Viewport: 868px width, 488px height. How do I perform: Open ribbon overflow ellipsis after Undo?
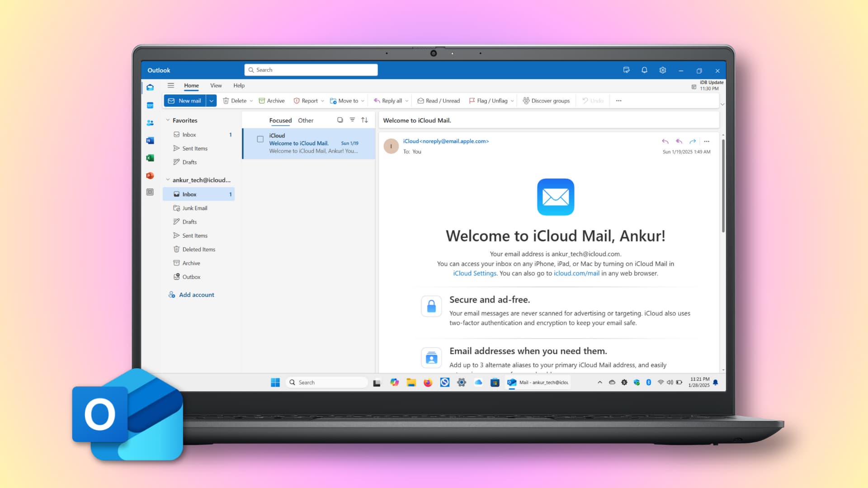[x=618, y=101]
